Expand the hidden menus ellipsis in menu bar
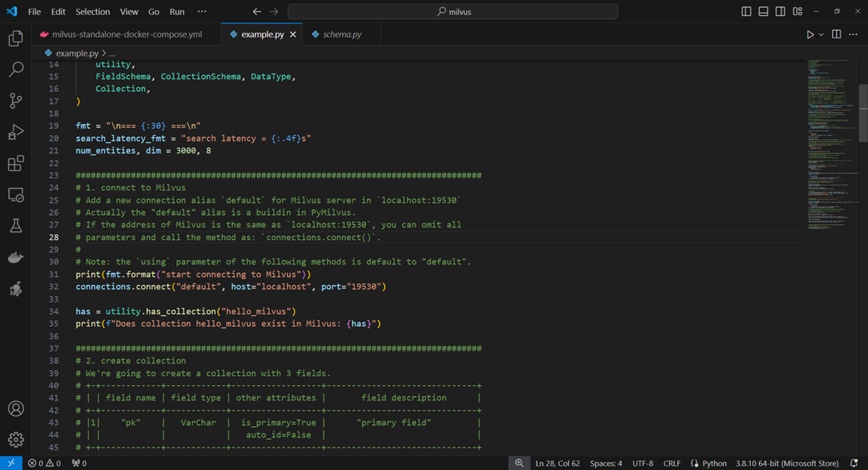Screen dimensions: 868x470 point(202,11)
